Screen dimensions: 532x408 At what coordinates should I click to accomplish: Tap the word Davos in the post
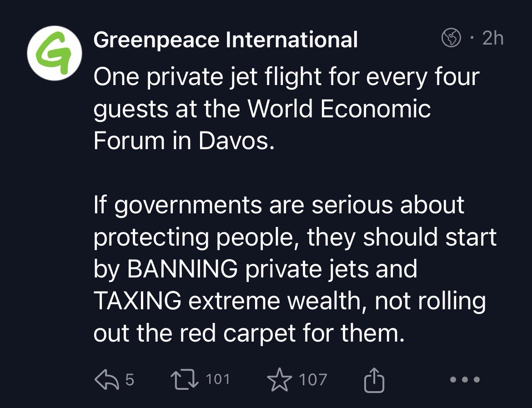point(236,141)
